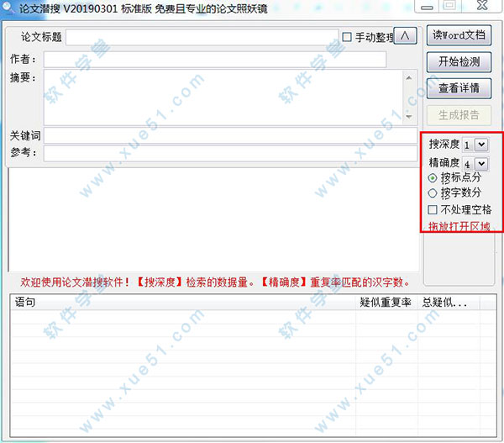Image resolution: width=504 pixels, height=443 pixels.
Task: Open the 精确度 dropdown
Action: [x=481, y=164]
